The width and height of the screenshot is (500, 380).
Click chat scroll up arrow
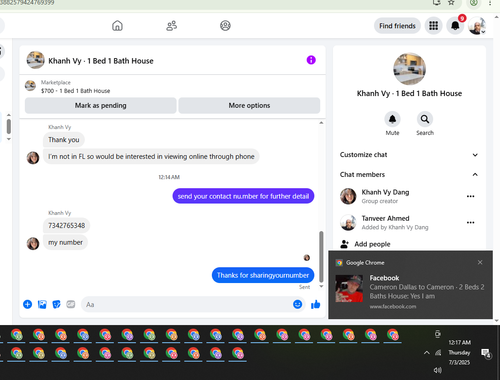[321, 123]
